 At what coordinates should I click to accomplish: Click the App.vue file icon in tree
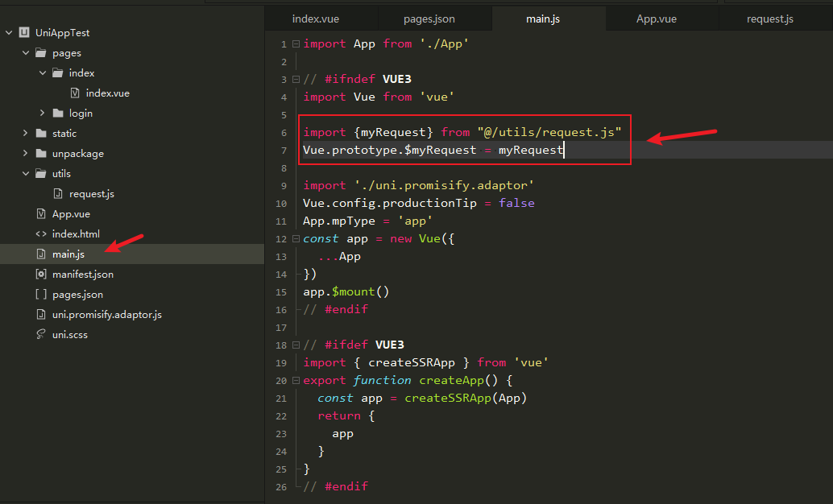[41, 214]
